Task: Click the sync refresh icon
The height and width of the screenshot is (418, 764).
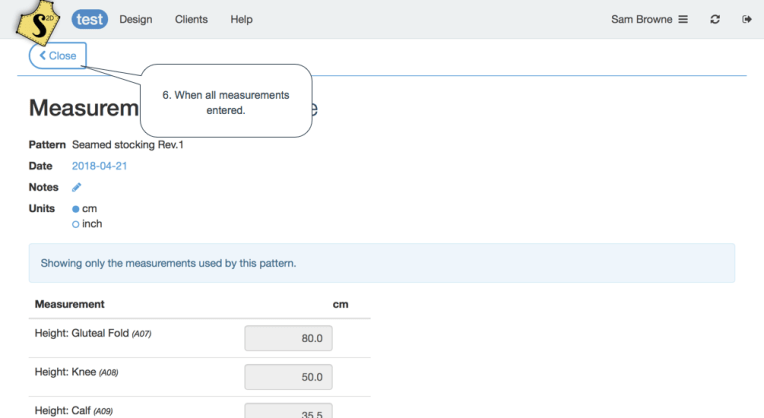Action: [x=715, y=19]
